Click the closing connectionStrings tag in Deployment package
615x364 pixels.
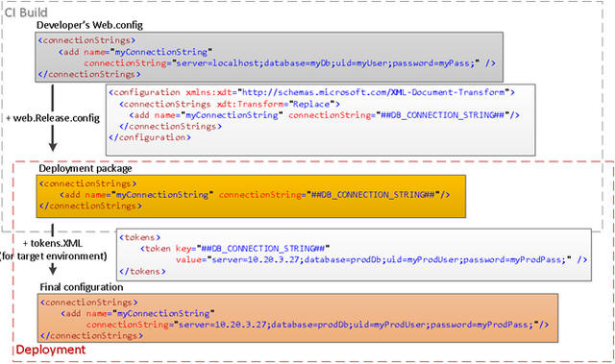90,206
